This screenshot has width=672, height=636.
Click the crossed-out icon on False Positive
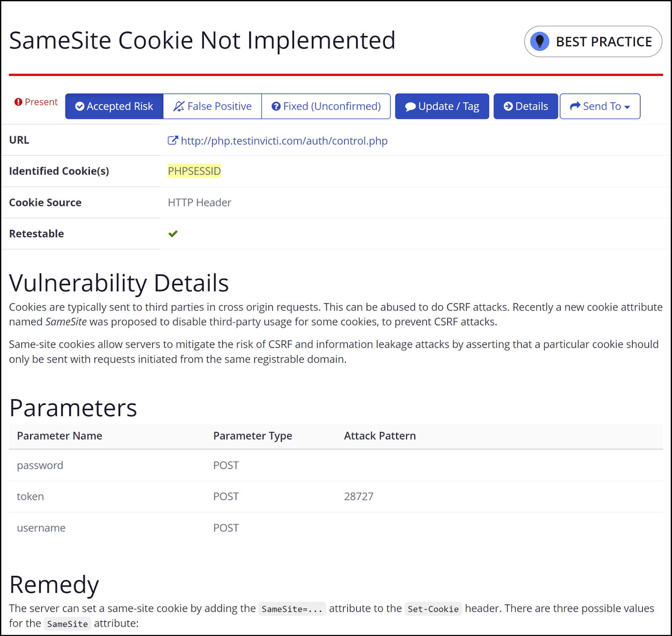(x=178, y=106)
